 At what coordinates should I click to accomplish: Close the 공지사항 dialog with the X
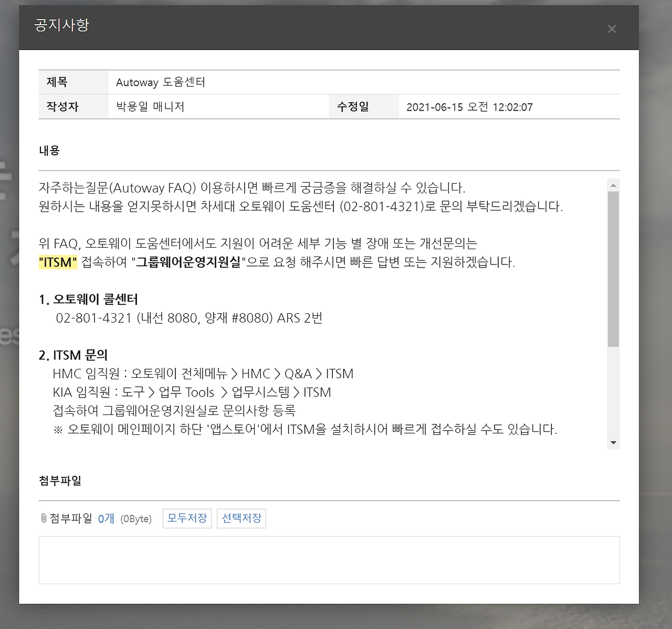point(612,29)
